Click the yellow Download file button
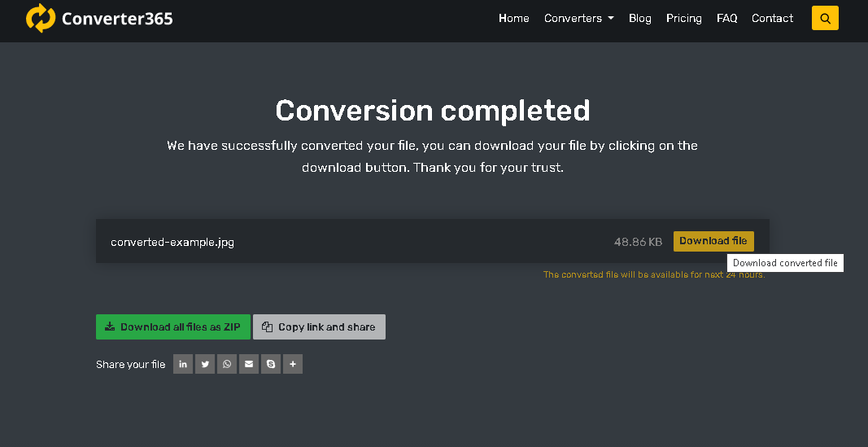 [x=713, y=241]
